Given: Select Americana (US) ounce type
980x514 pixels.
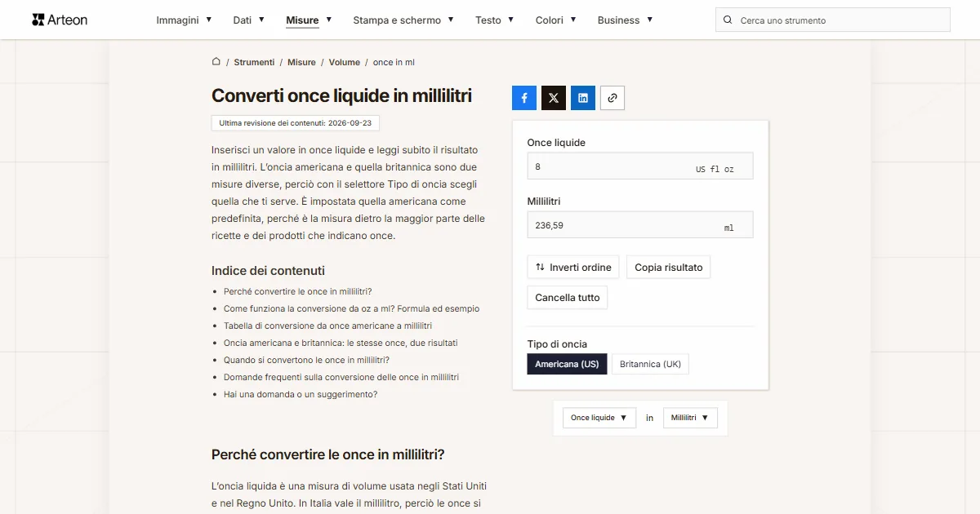Looking at the screenshot, I should click(567, 364).
